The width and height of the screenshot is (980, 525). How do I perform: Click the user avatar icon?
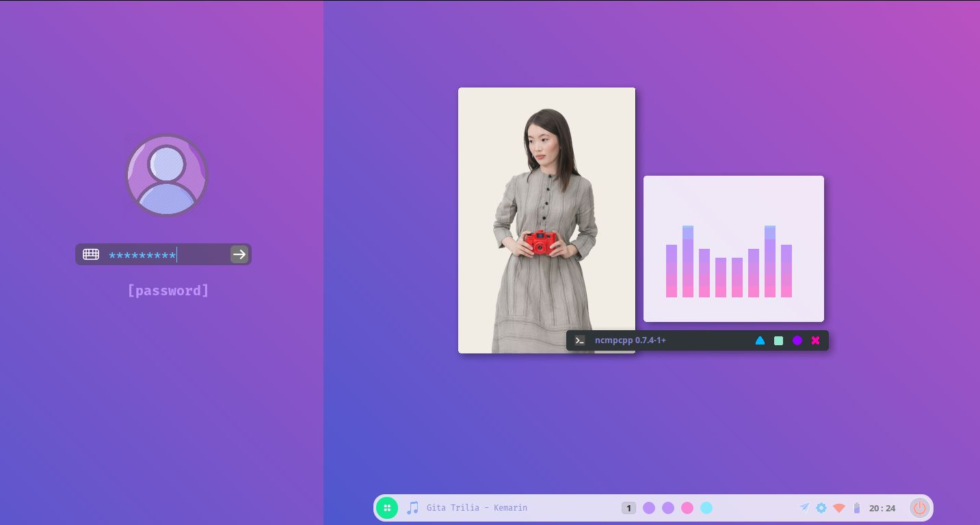[166, 175]
